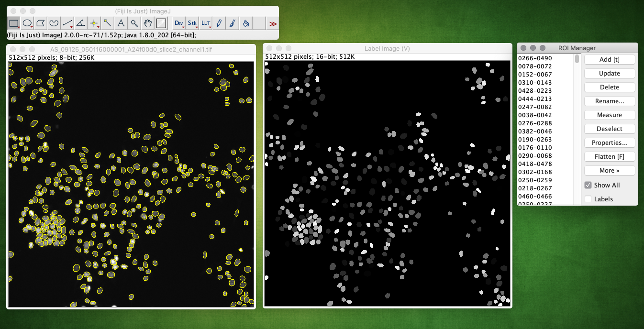The image size is (644, 329).
Task: Select ROI 0428-0223 in the list
Action: pyautogui.click(x=546, y=91)
